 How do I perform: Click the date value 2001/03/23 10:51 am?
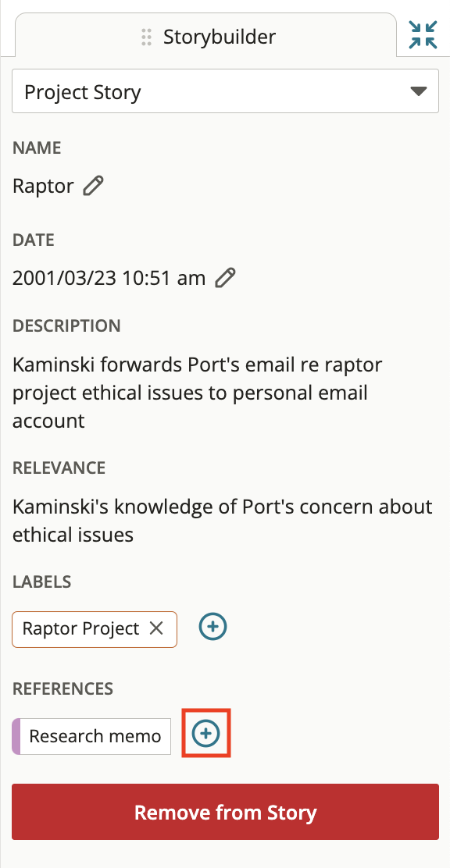coord(109,278)
